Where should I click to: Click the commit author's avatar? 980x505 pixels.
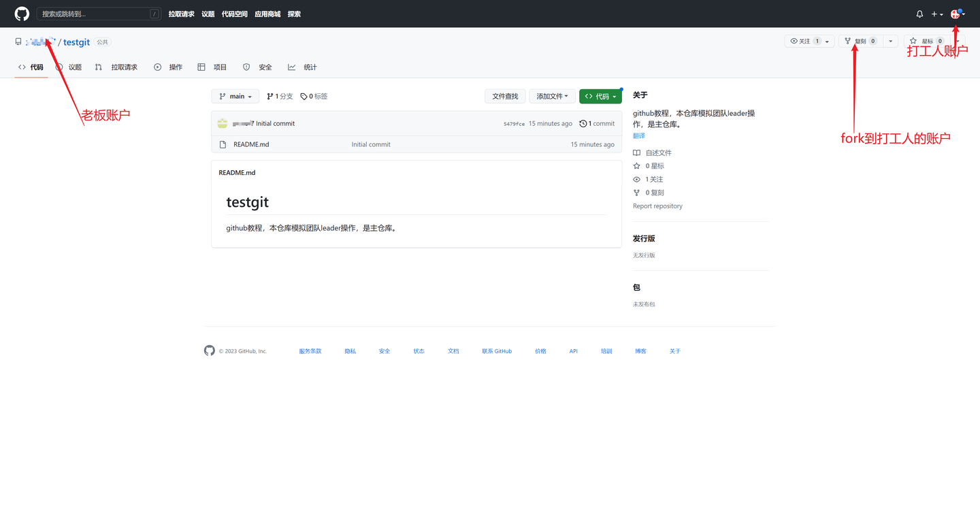[x=223, y=123]
